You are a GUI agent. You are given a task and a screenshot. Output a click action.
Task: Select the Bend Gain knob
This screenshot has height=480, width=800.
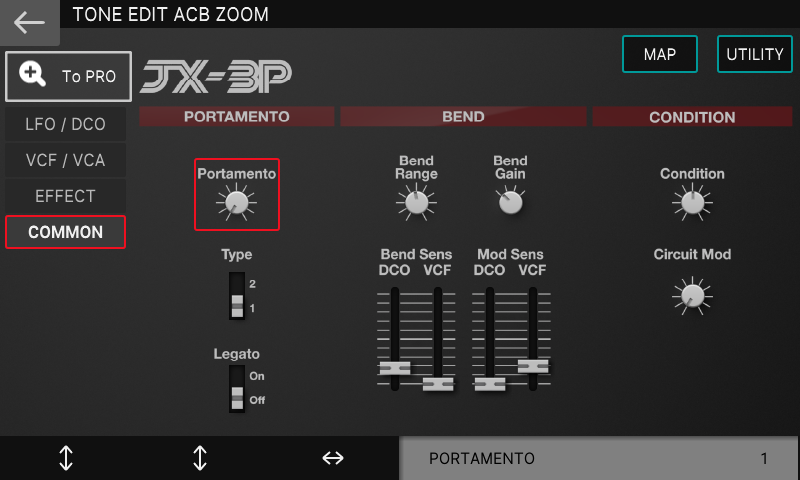tap(510, 202)
